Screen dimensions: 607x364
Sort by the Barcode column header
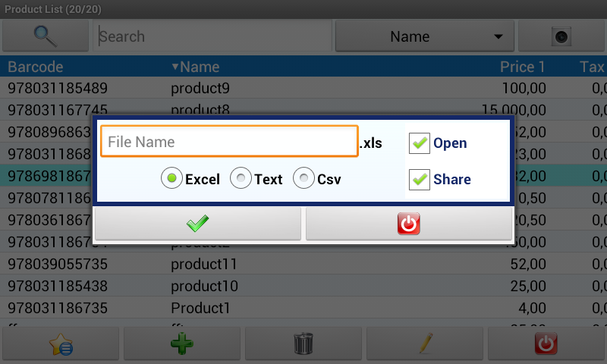point(35,67)
